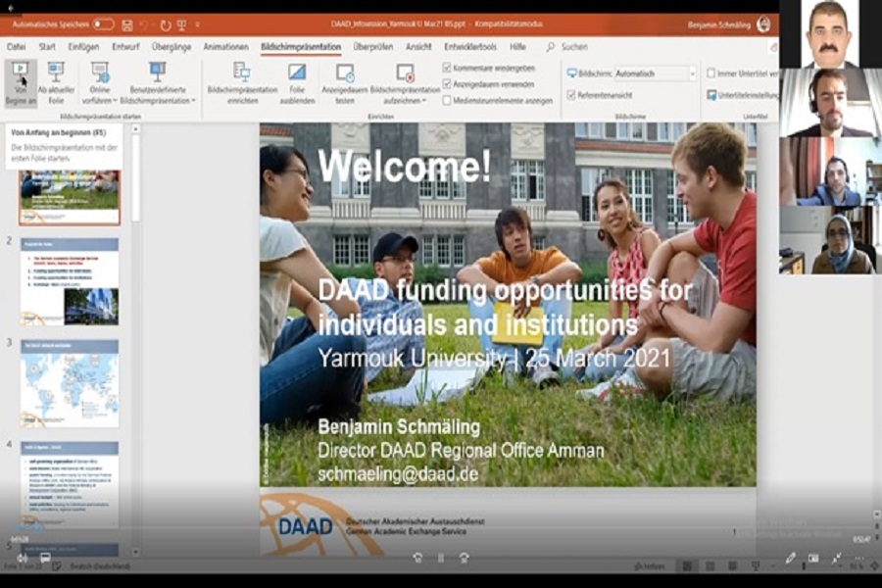The image size is (882, 588).
Task: Click 'Folie ausblenden' hide slide icon
Action: point(297,73)
